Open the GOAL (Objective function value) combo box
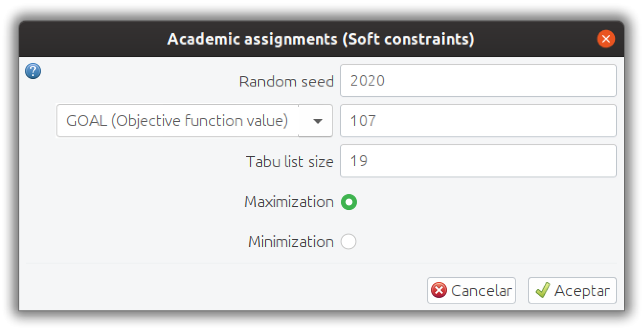The image size is (644, 332). click(x=177, y=121)
